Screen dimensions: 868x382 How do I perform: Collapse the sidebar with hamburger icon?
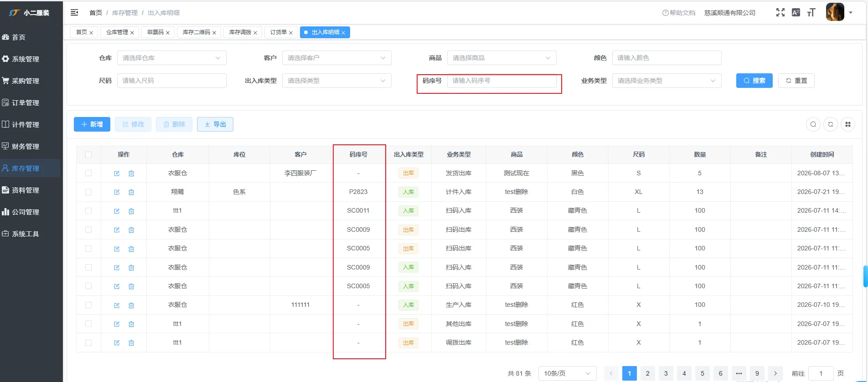[74, 12]
